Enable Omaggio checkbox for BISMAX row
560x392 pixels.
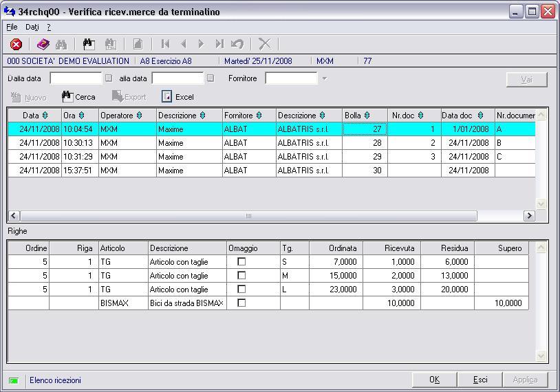(241, 303)
